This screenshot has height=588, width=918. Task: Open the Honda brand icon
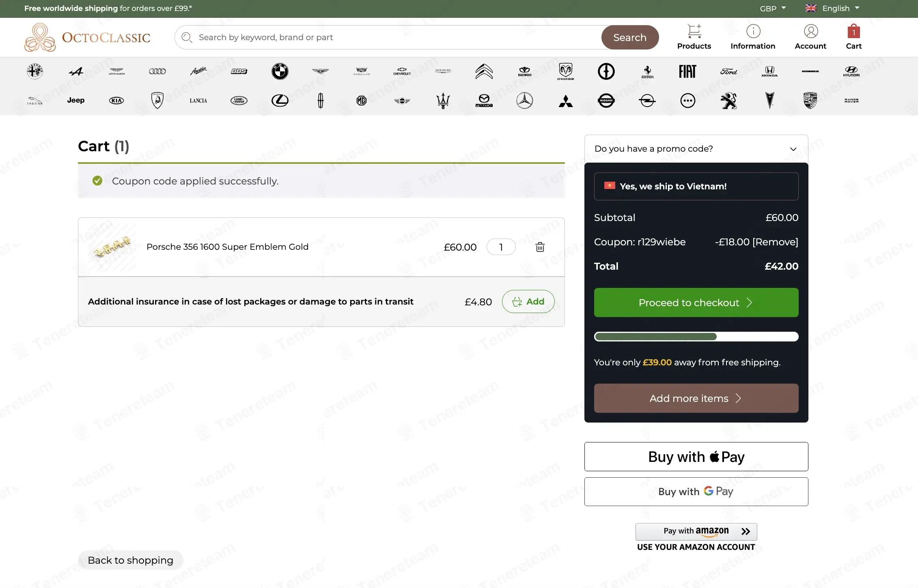(769, 71)
